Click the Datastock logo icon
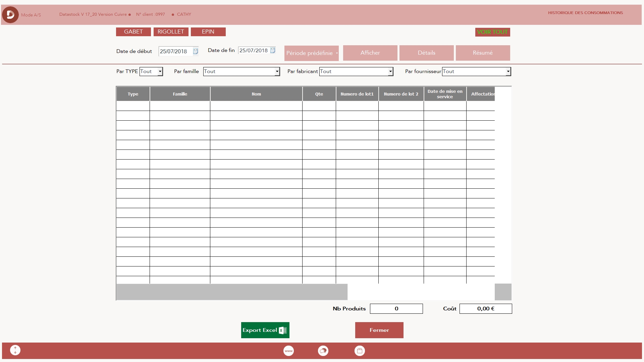This screenshot has width=644, height=362. click(10, 14)
